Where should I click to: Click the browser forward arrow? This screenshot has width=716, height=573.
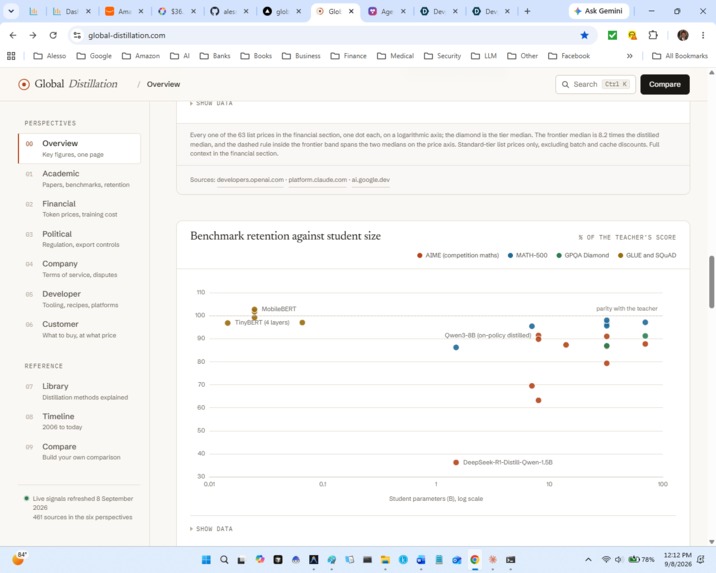pos(33,35)
